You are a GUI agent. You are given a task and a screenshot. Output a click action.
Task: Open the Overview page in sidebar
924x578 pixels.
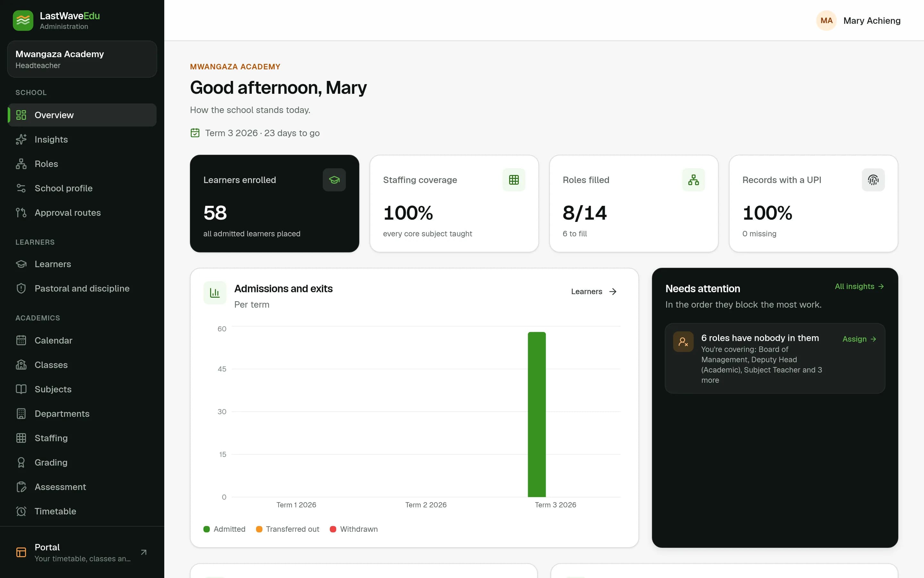(x=82, y=115)
